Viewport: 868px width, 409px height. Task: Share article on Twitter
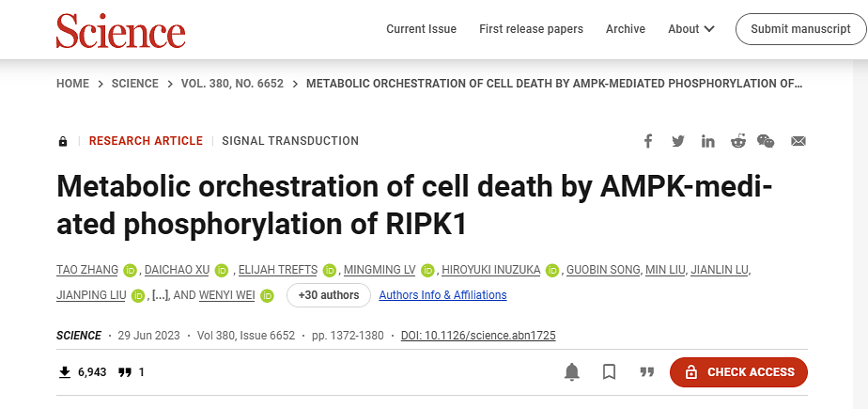678,141
